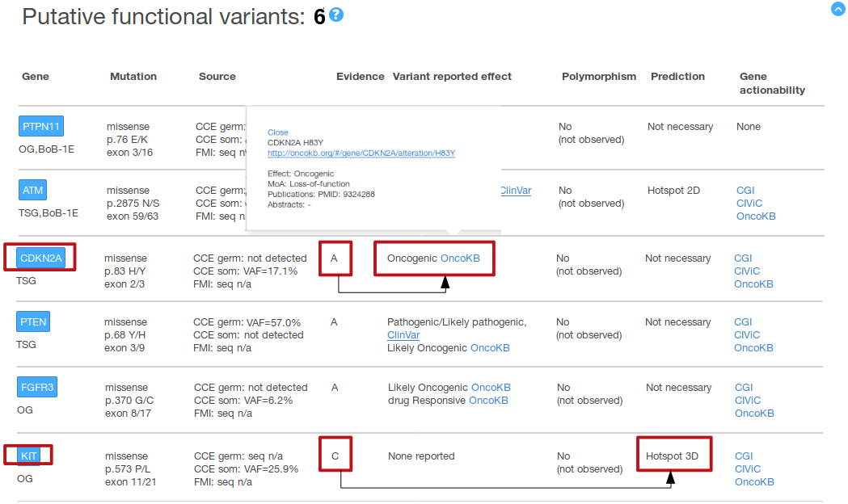Open the PTEN gene badge

[33, 322]
